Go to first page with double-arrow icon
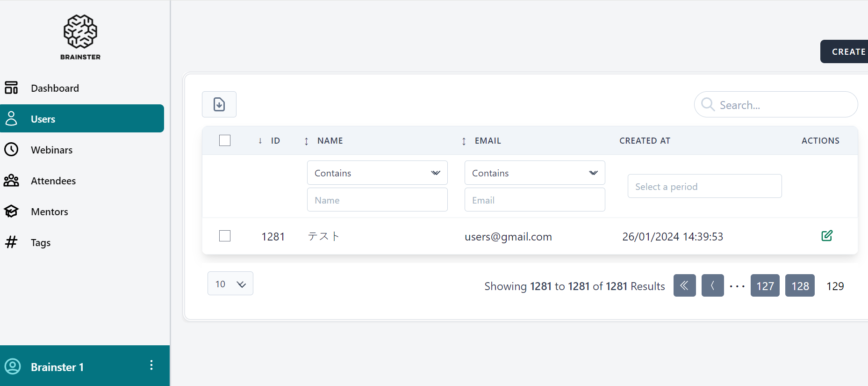868x386 pixels. click(x=684, y=285)
